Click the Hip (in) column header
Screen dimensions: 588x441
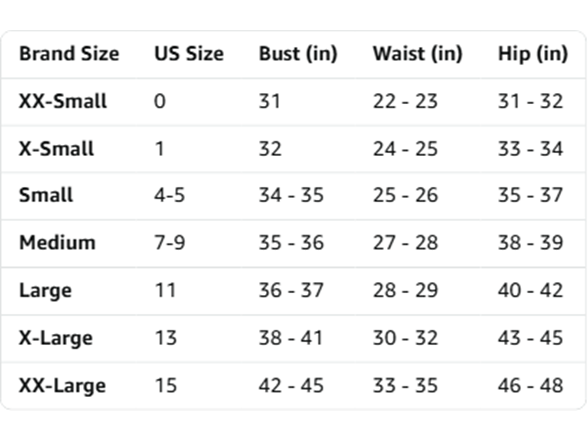pyautogui.click(x=533, y=54)
